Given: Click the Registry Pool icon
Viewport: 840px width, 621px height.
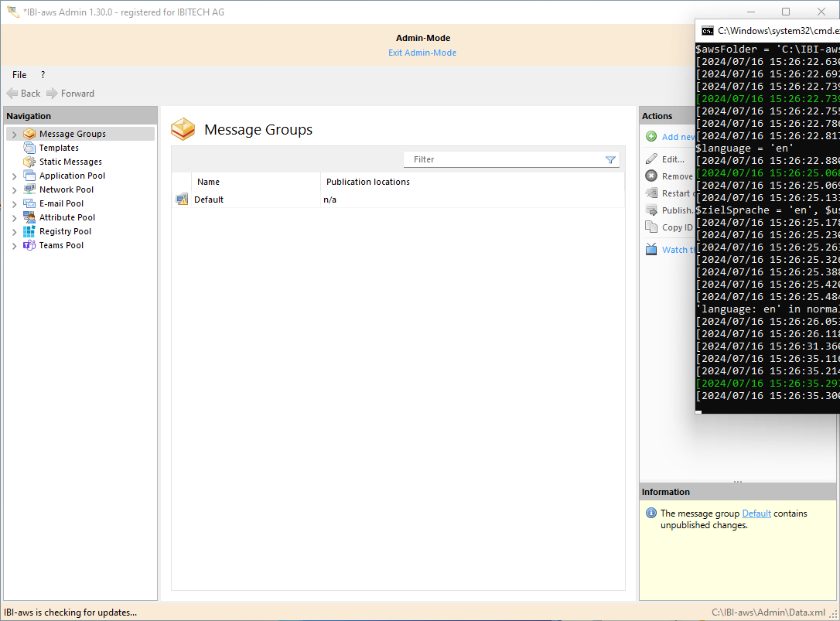Looking at the screenshot, I should 29,231.
